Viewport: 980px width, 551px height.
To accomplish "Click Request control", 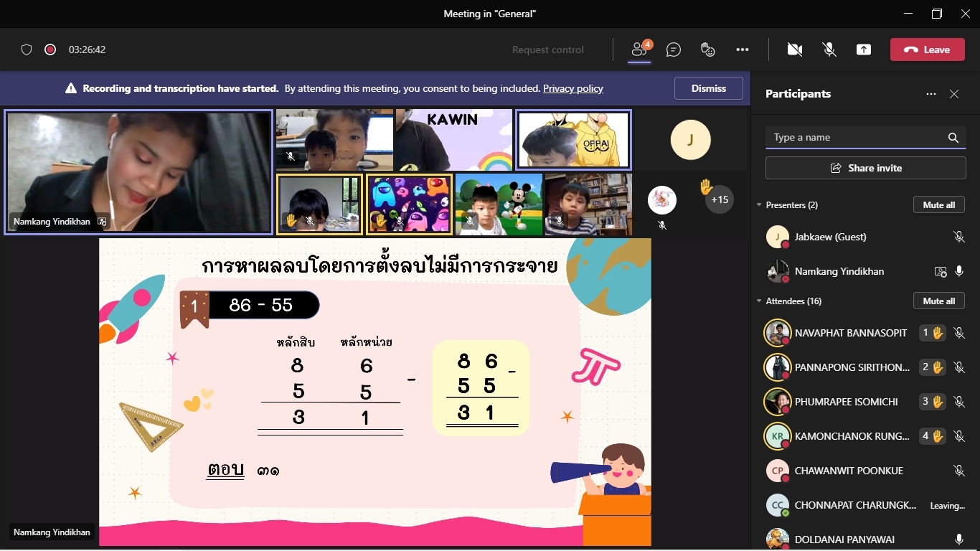I will click(x=548, y=50).
